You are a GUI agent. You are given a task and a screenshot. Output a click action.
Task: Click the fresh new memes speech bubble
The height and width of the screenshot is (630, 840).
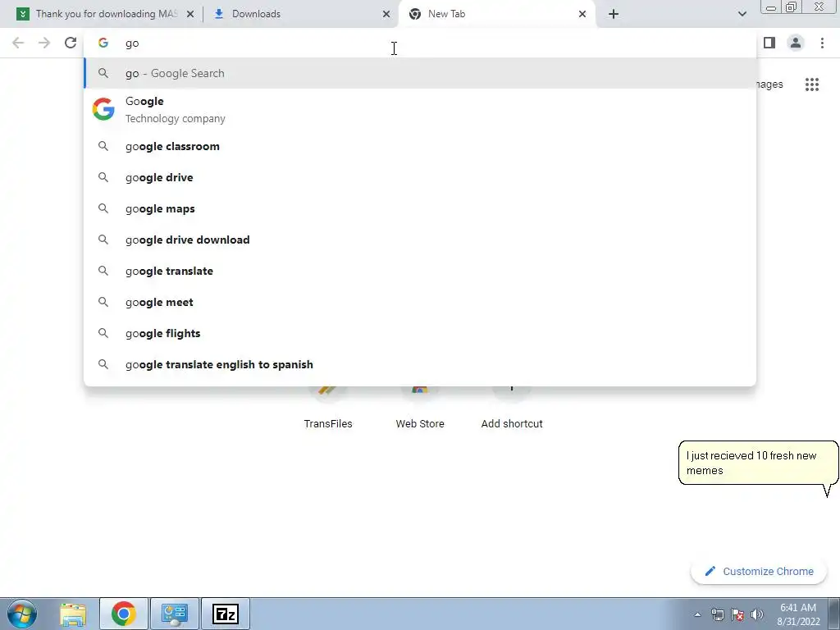pos(757,463)
